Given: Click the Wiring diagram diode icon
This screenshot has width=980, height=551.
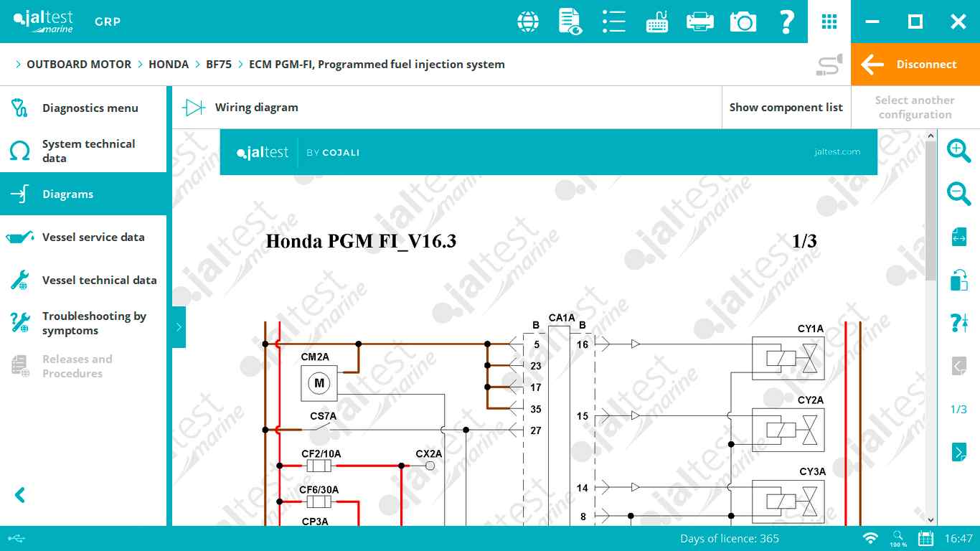Looking at the screenshot, I should tap(194, 108).
